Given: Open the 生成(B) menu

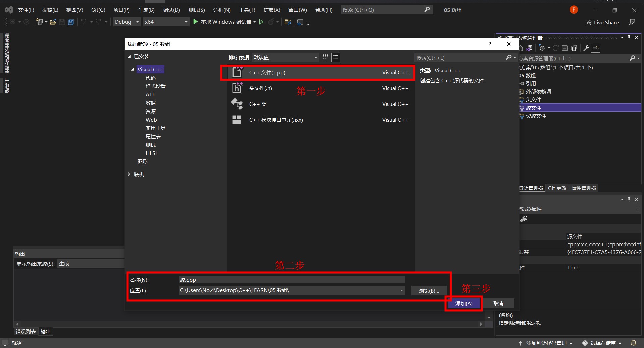Looking at the screenshot, I should 146,10.
